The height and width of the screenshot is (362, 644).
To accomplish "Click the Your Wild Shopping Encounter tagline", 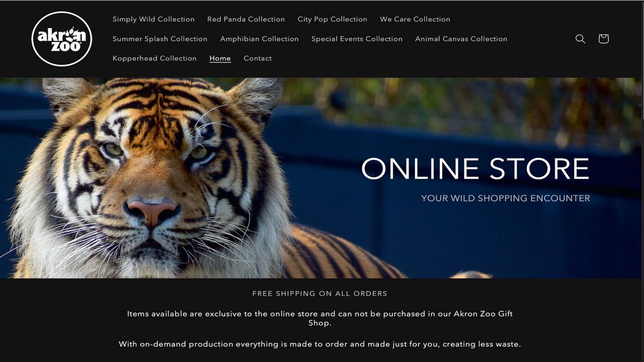I will [x=505, y=198].
